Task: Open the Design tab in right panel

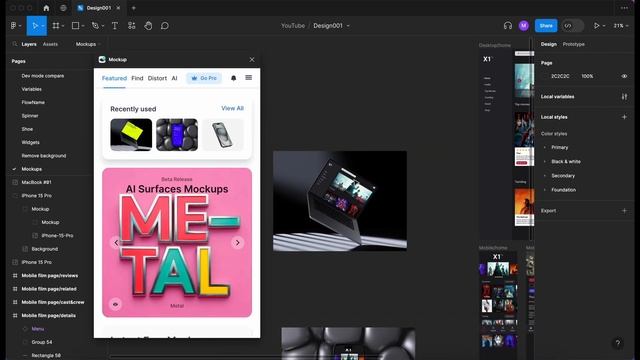Action: 549,44
